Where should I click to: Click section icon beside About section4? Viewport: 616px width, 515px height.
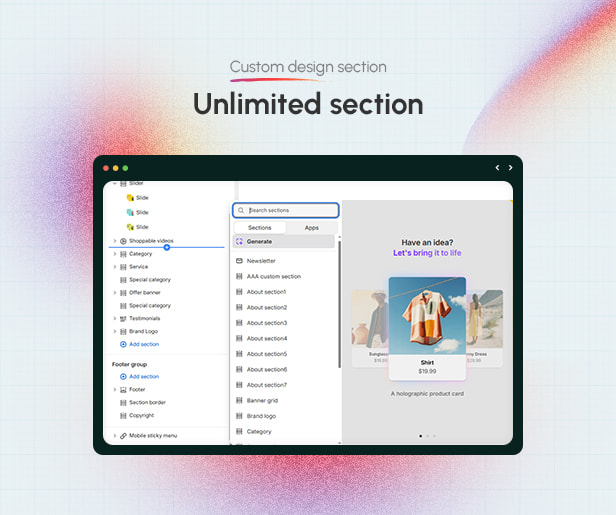[239, 338]
